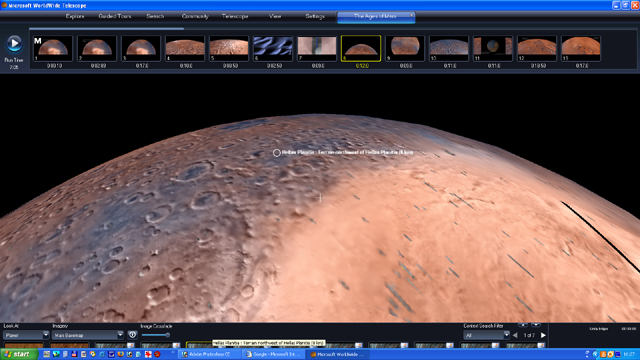Click the Hellas Planitia terrain label text
The height and width of the screenshot is (360, 640).
pos(347,152)
